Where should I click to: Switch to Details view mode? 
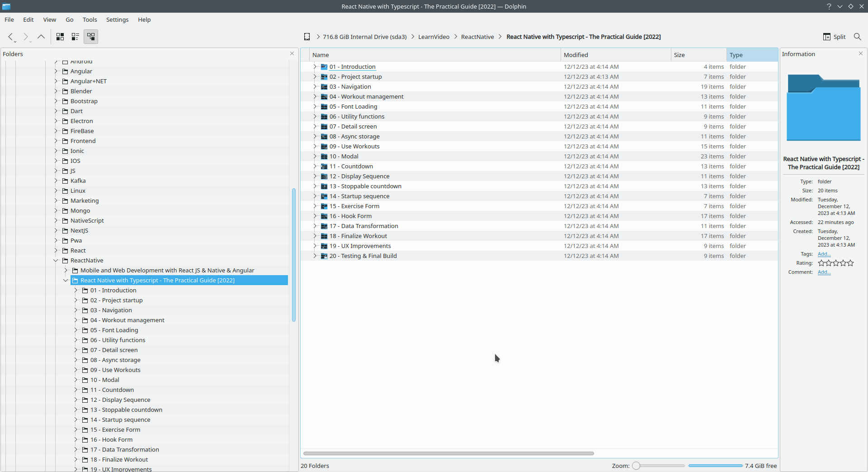click(91, 37)
